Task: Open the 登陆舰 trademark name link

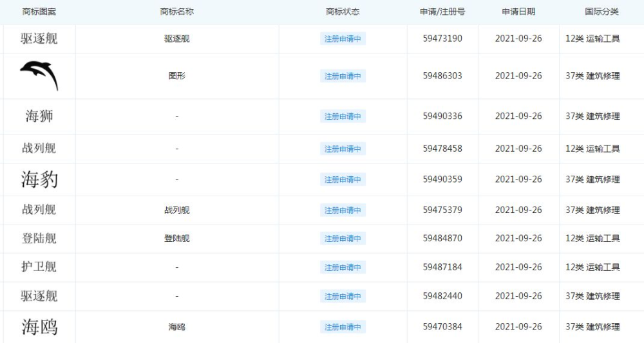Action: (x=177, y=238)
